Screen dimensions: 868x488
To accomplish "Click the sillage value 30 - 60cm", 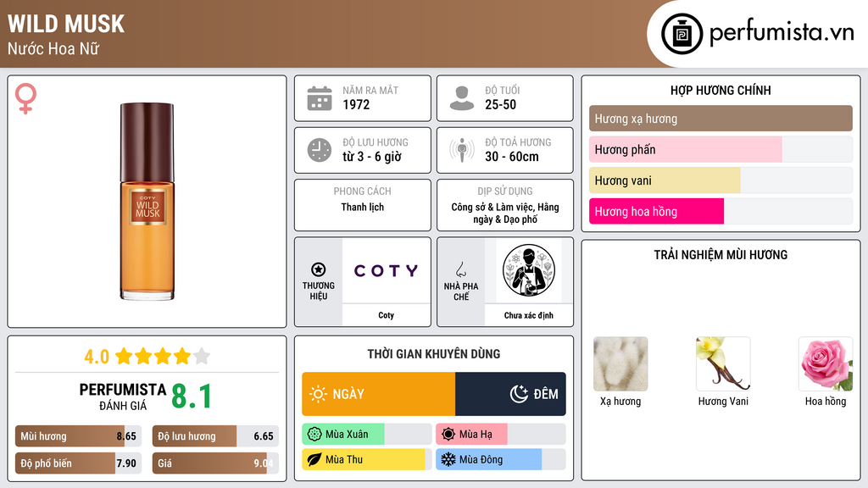I will 512,157.
